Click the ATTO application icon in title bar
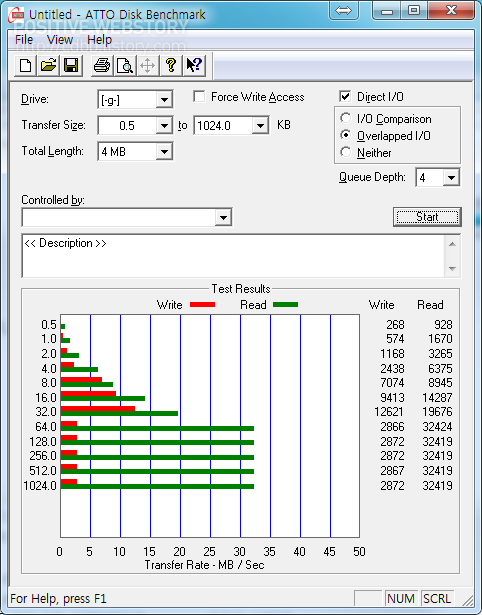The image size is (482, 615). pos(16,15)
